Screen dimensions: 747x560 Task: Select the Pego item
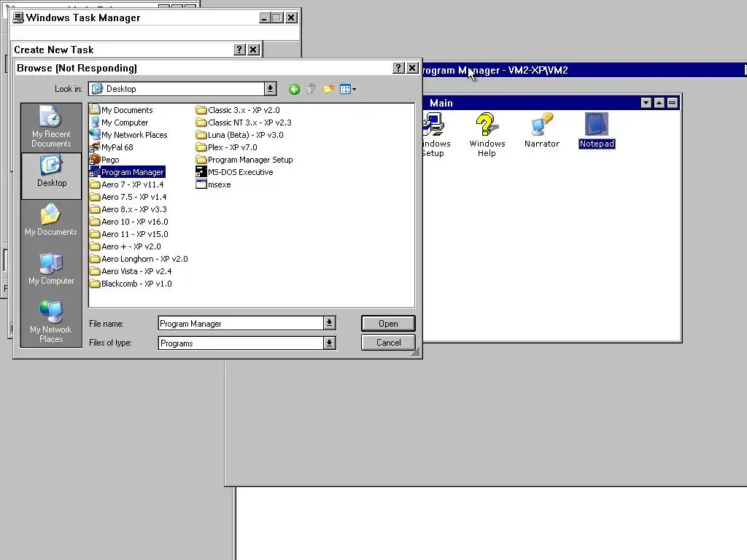click(x=104, y=160)
